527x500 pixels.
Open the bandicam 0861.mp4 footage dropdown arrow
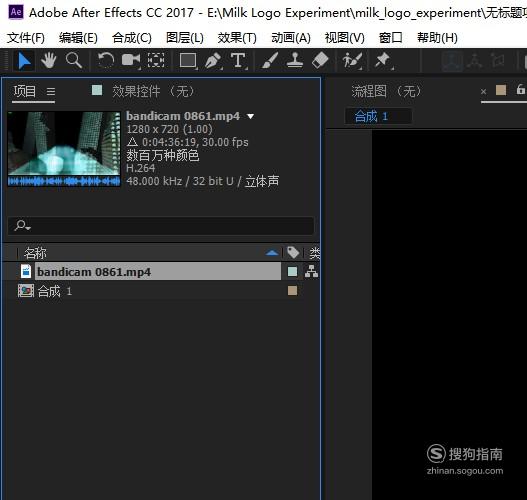click(x=250, y=116)
